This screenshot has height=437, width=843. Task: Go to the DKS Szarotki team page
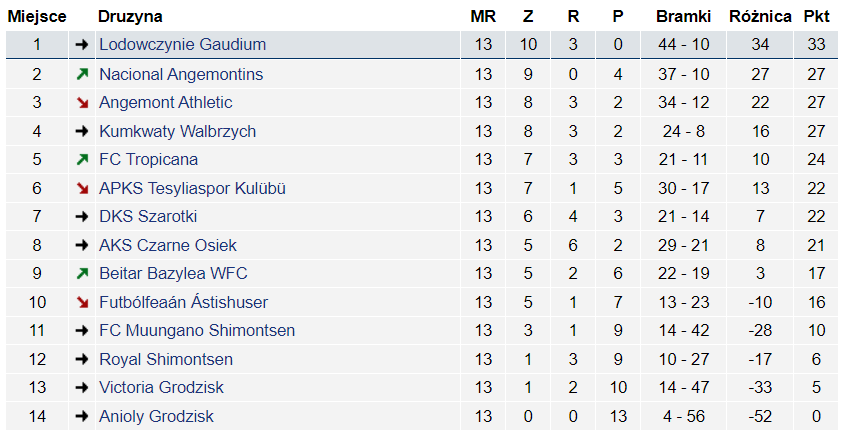point(148,217)
